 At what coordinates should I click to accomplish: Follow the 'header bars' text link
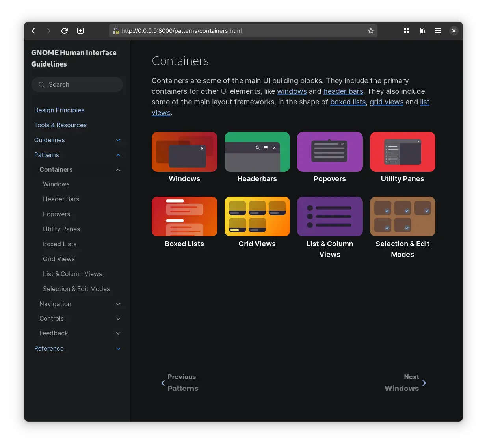point(343,91)
